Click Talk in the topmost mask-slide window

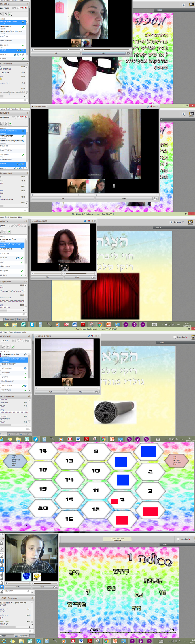click(56, 53)
